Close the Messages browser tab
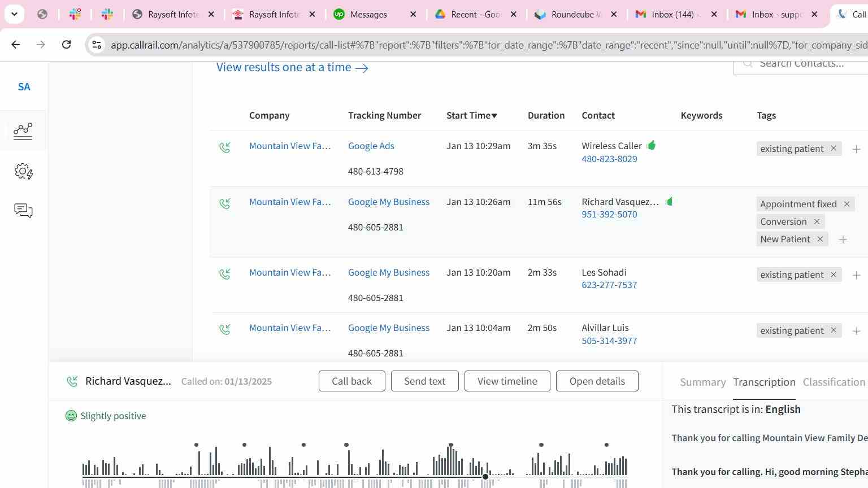868x488 pixels. pos(413,15)
